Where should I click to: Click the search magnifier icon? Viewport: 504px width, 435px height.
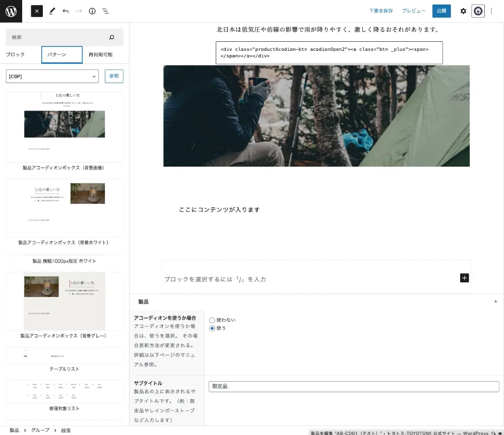pos(111,37)
